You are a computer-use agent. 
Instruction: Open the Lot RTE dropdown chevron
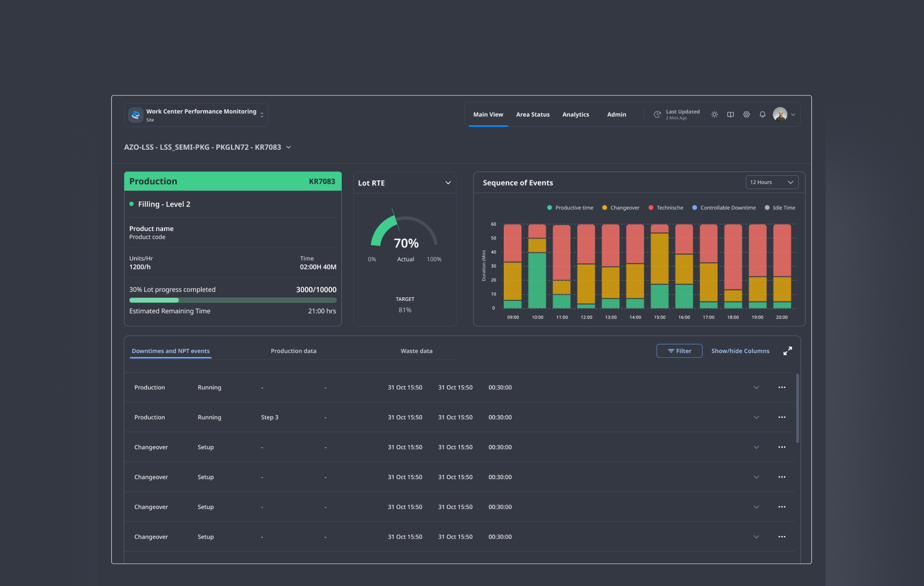pyautogui.click(x=448, y=183)
